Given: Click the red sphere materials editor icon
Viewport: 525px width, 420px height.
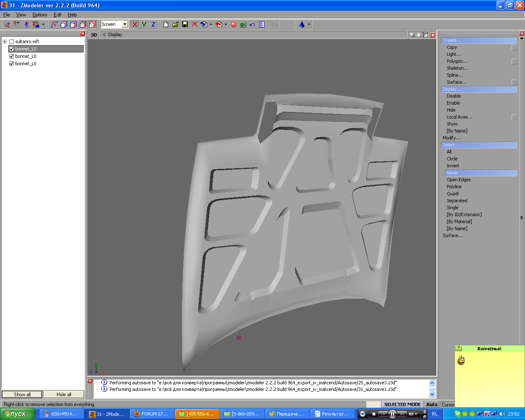Looking at the screenshot, I should (x=233, y=25).
